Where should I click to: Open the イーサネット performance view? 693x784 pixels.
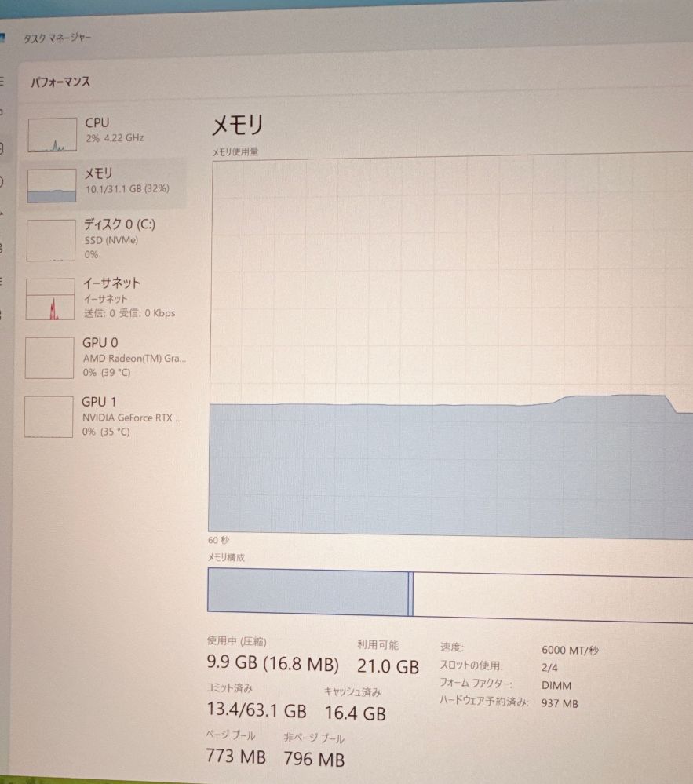(x=104, y=298)
